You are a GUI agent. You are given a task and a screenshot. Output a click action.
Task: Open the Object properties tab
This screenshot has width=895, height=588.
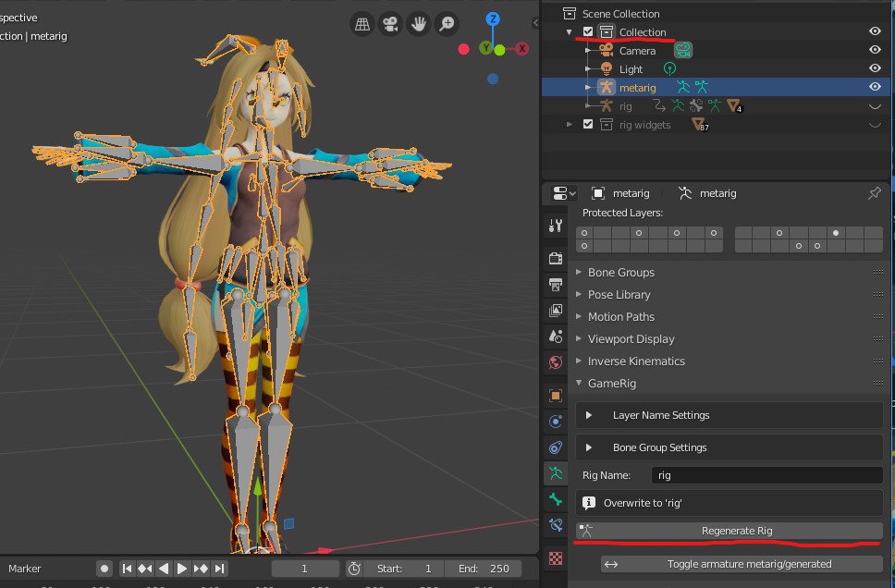(556, 395)
